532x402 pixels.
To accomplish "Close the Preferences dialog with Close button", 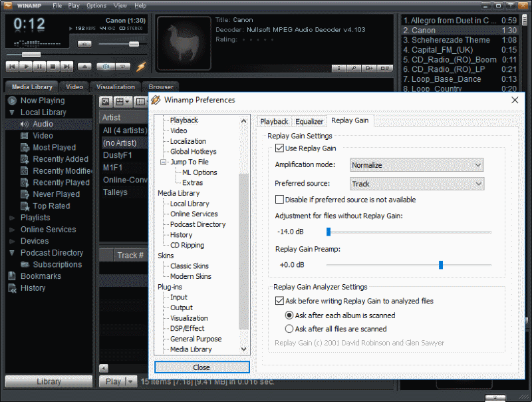I will coord(202,367).
